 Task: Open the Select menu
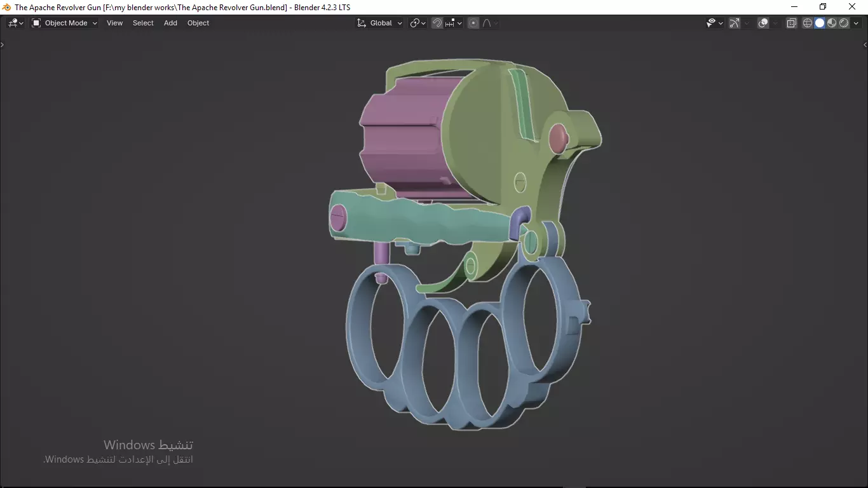pos(143,23)
